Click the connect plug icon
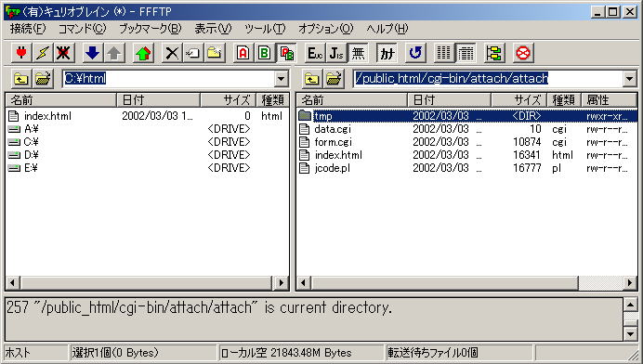Viewport: 643px width, 364px height. [x=21, y=53]
